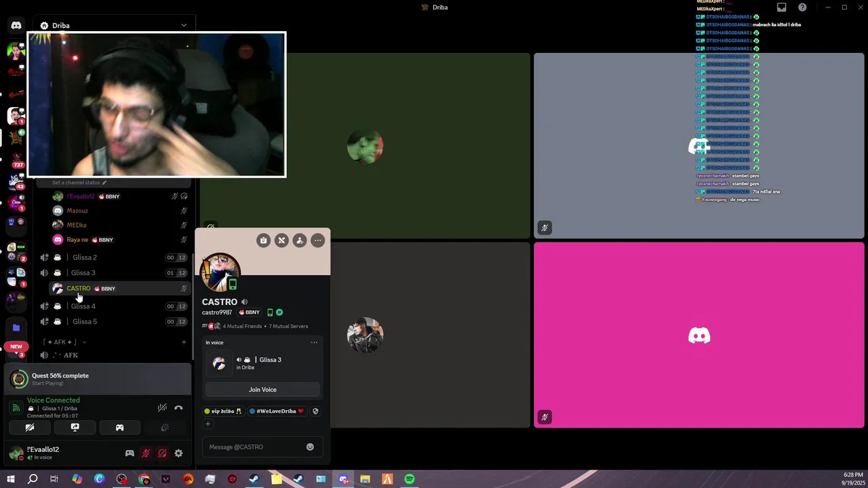Click the game controller icon beside !'Evaallo12

click(130, 453)
